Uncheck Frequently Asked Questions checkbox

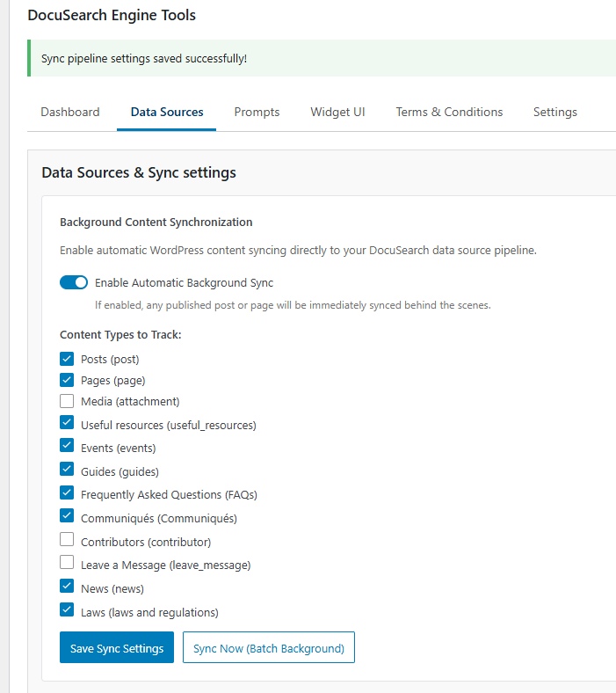(x=67, y=492)
